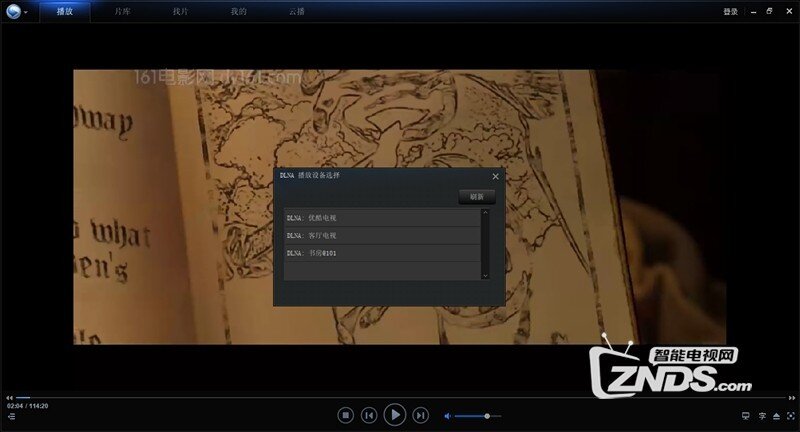Click the 02:04 / 114:20 time display
This screenshot has width=800, height=432.
[x=28, y=406]
